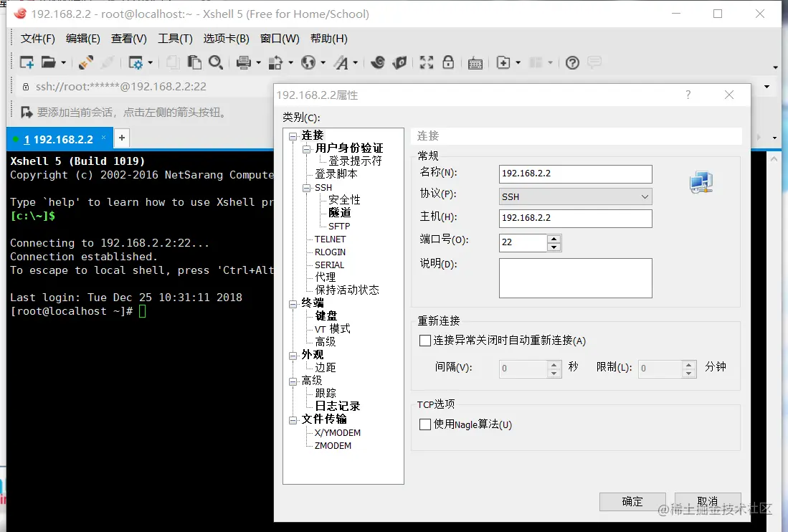Screen dimensions: 788x532
Task: Select 代理 in category tree
Action: coord(325,277)
